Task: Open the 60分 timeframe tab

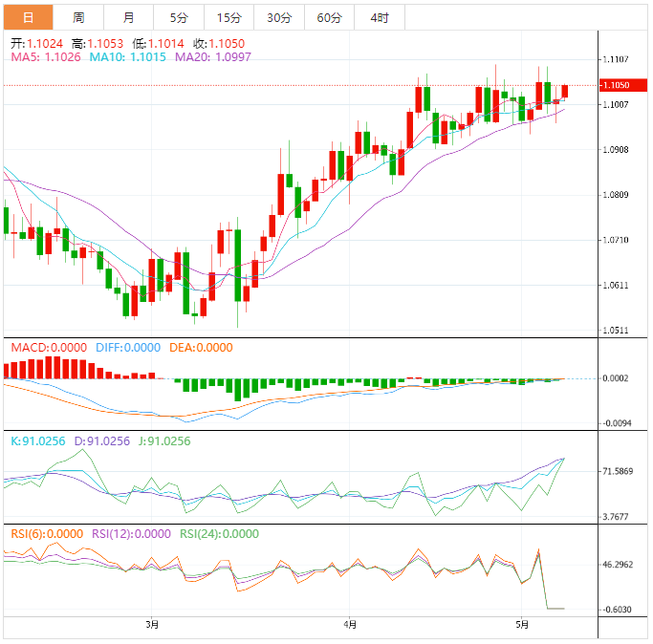Action: [x=330, y=17]
